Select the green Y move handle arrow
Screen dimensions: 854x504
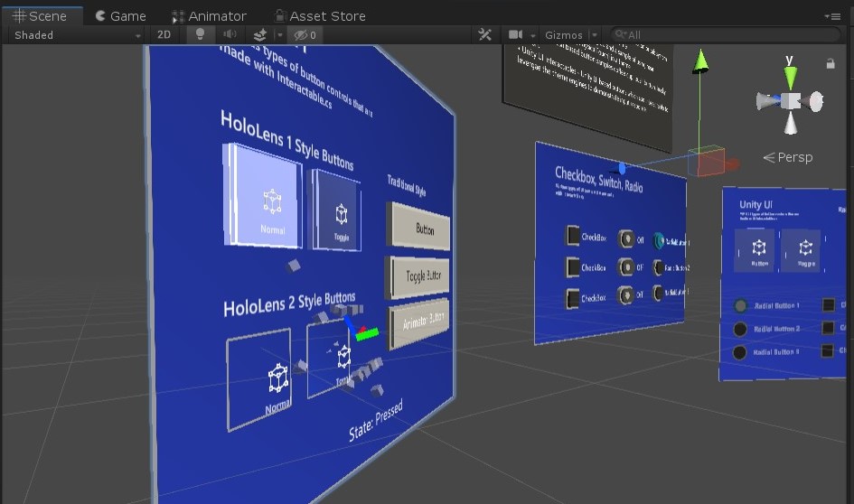[x=700, y=61]
